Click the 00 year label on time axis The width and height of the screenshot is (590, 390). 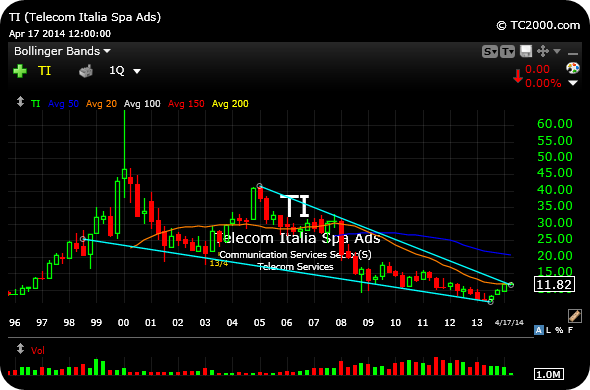tap(123, 323)
